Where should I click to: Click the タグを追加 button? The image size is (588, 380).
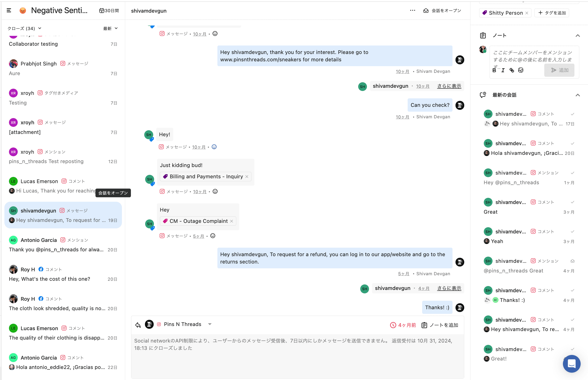point(552,13)
